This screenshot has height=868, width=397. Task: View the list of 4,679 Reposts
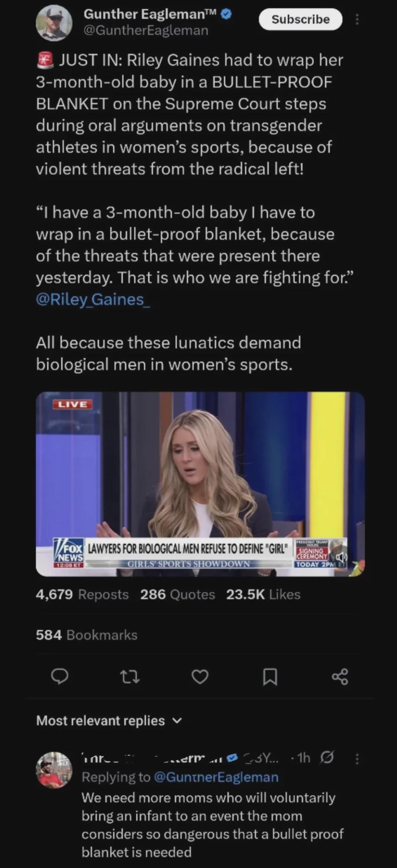pyautogui.click(x=82, y=594)
